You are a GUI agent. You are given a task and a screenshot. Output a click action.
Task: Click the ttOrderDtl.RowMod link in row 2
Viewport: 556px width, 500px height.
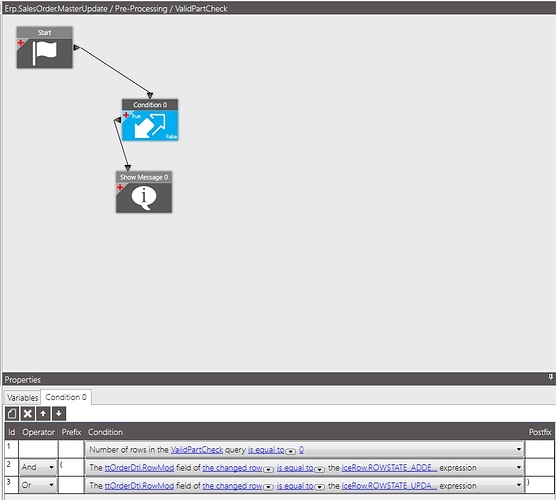pos(139,468)
